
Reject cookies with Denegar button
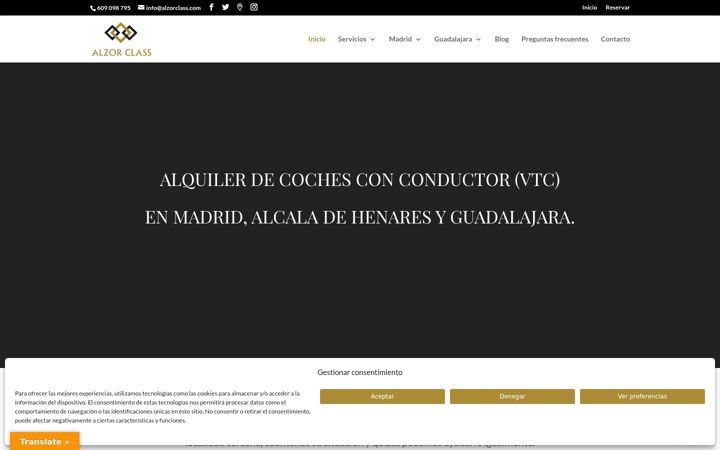[512, 396]
